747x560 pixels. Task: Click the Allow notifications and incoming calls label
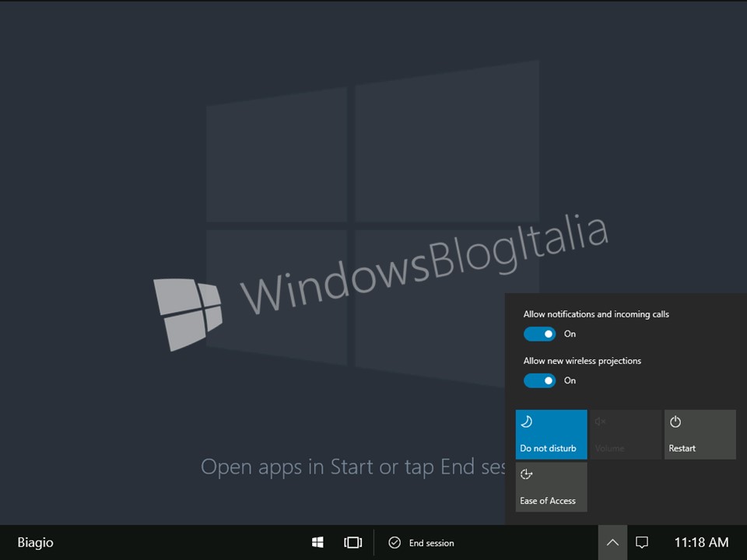[596, 314]
